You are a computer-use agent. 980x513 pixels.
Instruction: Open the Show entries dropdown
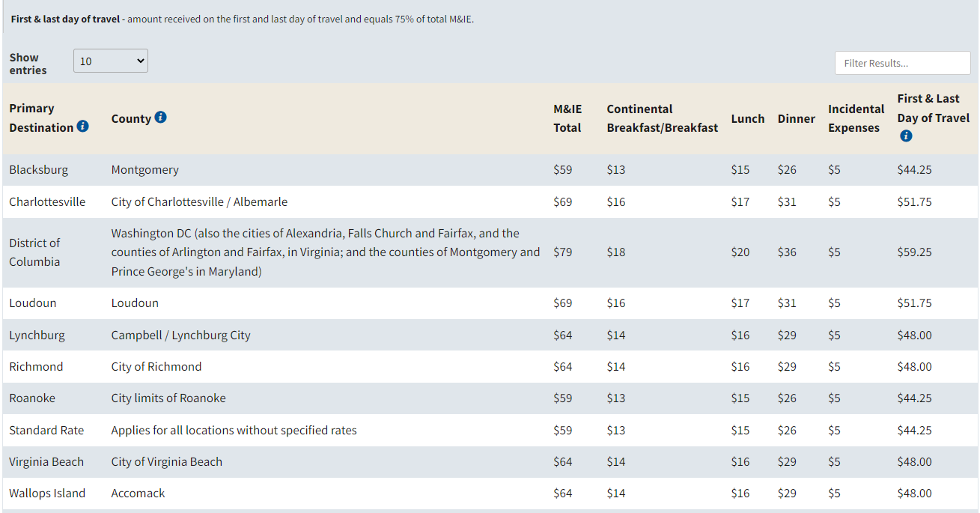(x=111, y=61)
